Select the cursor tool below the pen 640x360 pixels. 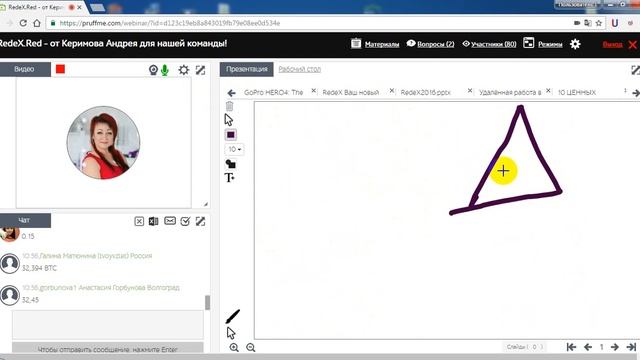tap(231, 333)
